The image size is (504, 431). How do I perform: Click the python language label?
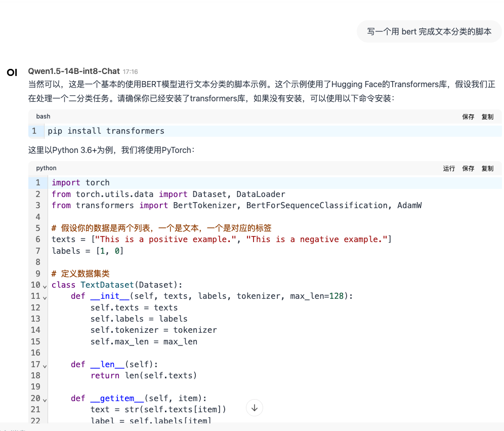(x=46, y=168)
